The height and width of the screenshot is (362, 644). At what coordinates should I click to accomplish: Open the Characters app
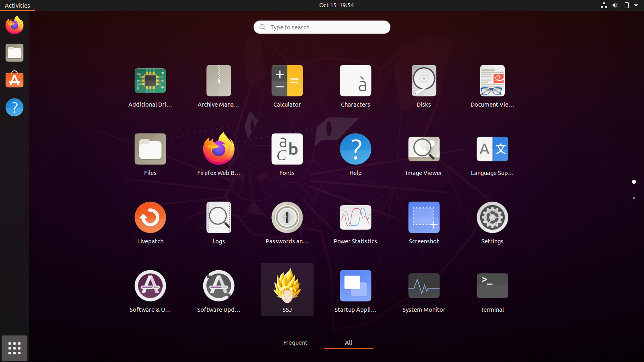(x=355, y=86)
